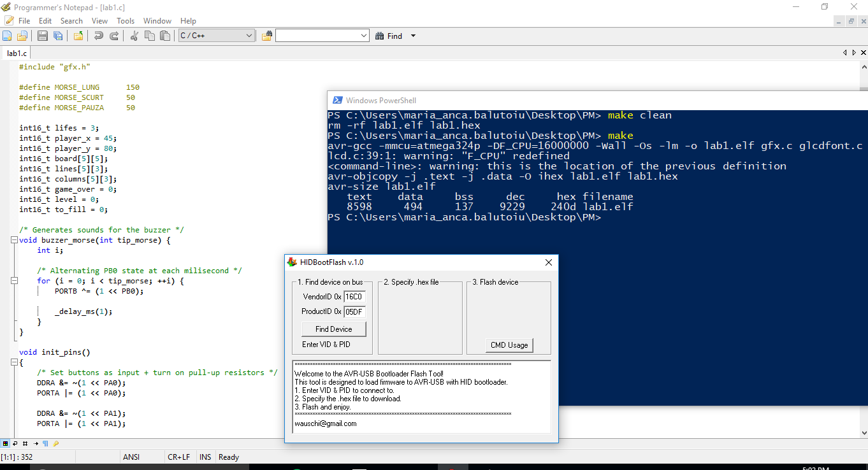Click the Windows PowerShell title bar icon

point(336,100)
